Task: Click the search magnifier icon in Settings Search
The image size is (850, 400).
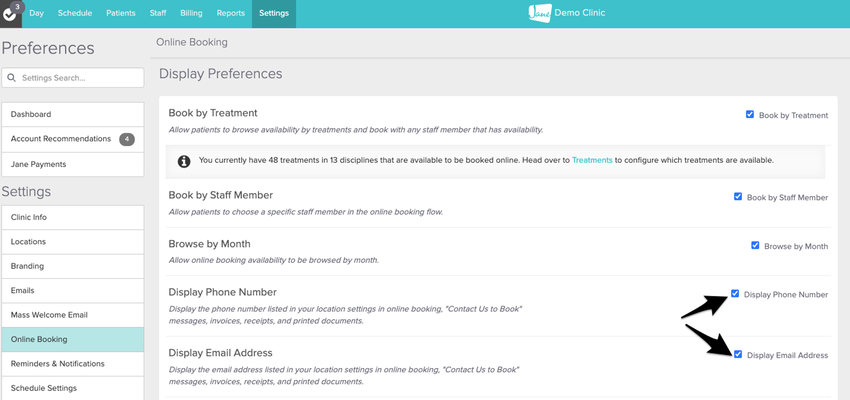Action: pyautogui.click(x=11, y=78)
